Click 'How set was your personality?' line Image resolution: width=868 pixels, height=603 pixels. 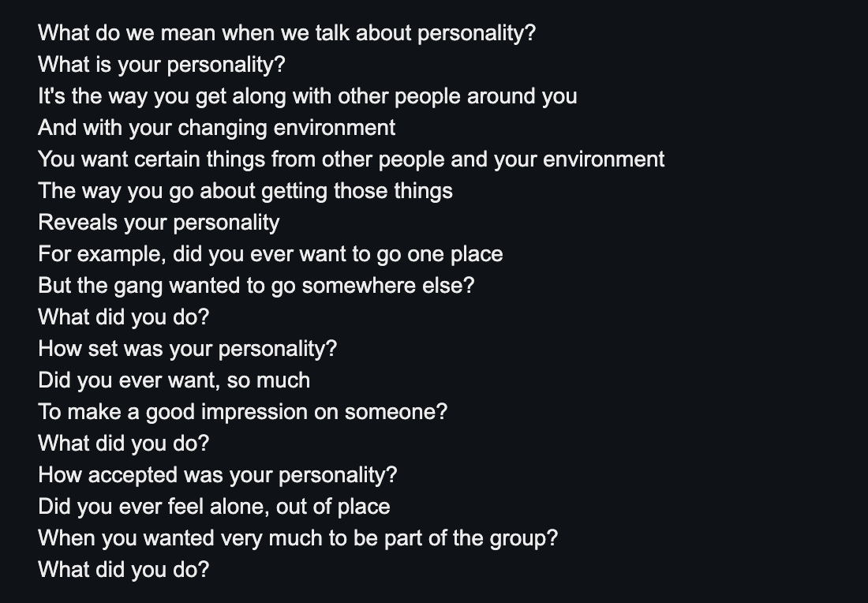click(188, 349)
